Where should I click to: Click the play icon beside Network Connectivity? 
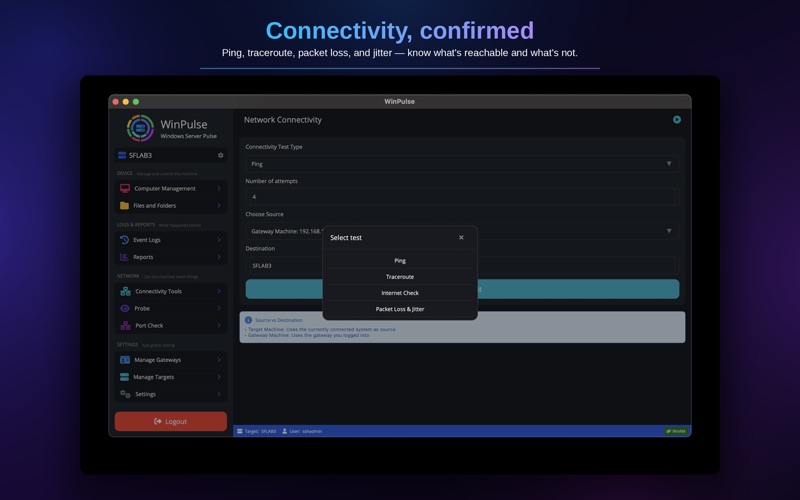pos(677,119)
